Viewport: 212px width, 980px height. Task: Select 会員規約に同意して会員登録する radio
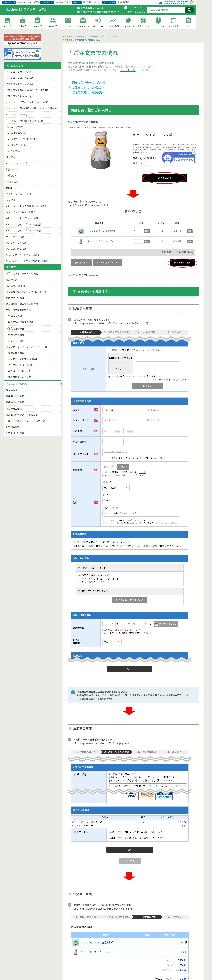75,542
